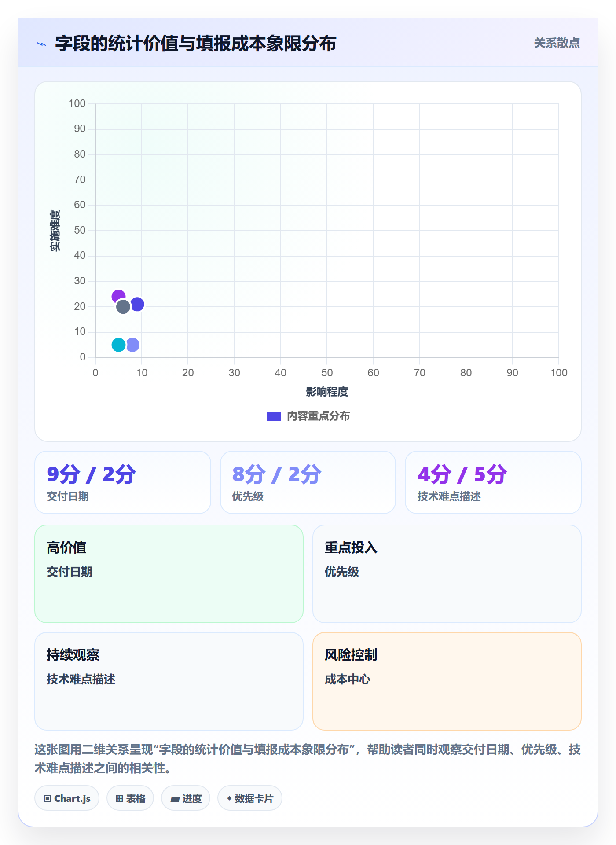
Task: Click 交付日期 text in 高价值 card
Action: 70,572
